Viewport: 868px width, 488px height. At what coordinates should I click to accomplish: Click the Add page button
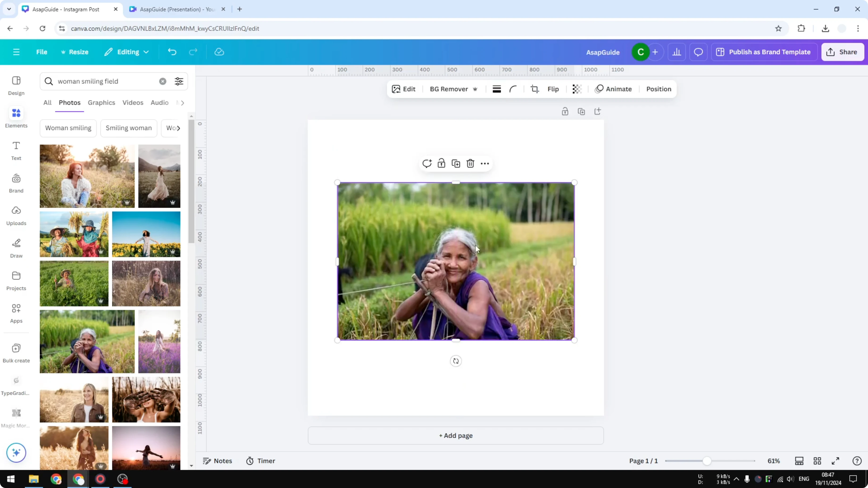[x=455, y=435]
